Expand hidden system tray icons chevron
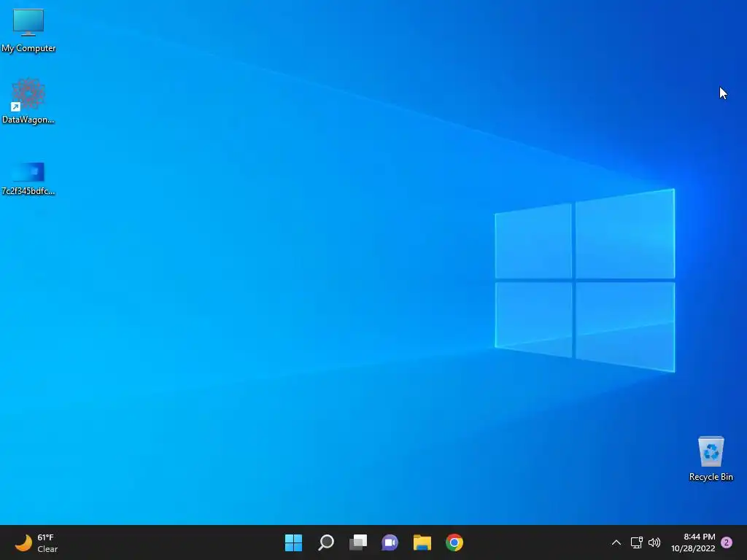The image size is (747, 560). tap(616, 542)
